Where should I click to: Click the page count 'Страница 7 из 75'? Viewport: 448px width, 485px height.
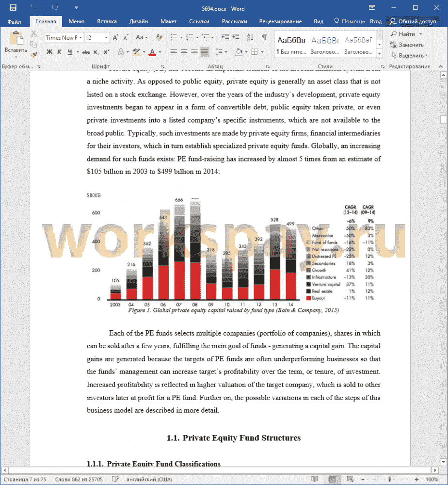pos(25,479)
